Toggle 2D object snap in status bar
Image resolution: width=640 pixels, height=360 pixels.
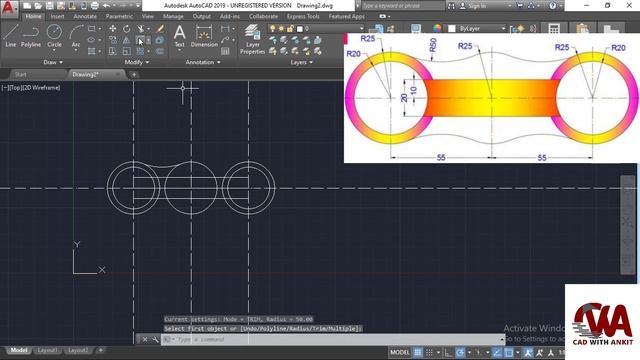(509, 352)
